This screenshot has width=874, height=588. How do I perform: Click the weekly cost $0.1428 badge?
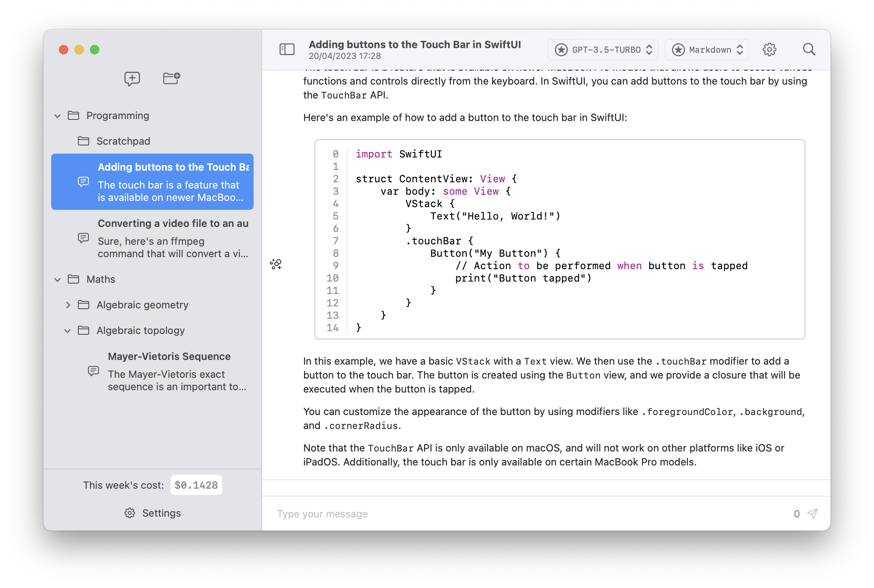click(196, 485)
